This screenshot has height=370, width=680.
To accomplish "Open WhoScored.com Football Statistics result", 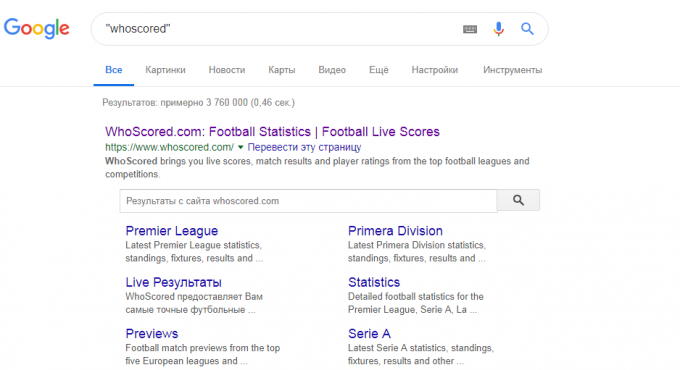I will click(x=272, y=131).
